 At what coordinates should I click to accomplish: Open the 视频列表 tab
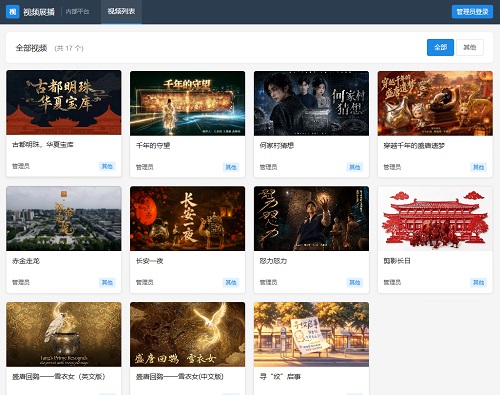(121, 12)
